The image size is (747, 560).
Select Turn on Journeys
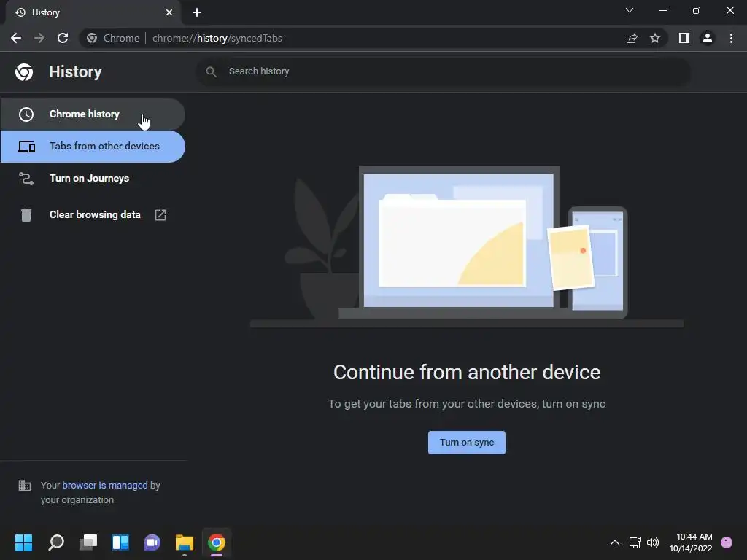pos(93,178)
